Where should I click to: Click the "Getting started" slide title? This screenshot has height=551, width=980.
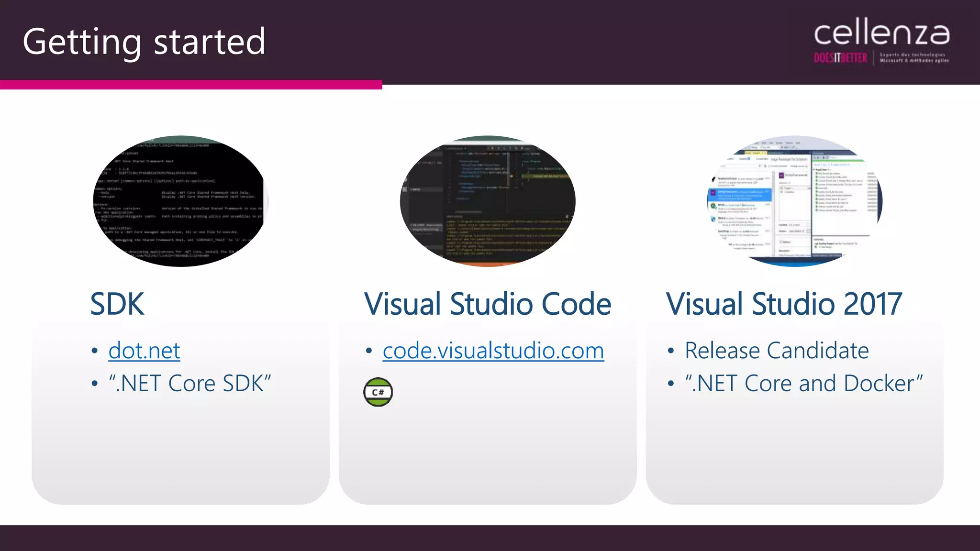144,42
